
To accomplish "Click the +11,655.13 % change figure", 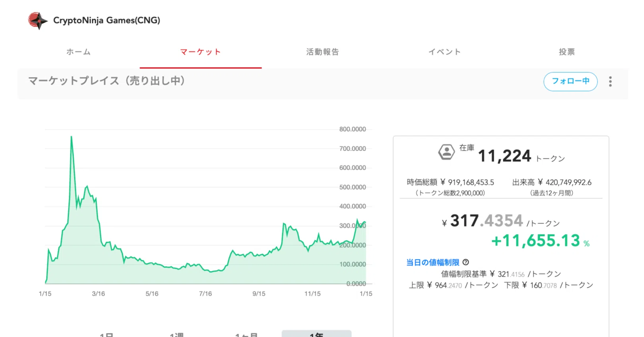I will (540, 241).
